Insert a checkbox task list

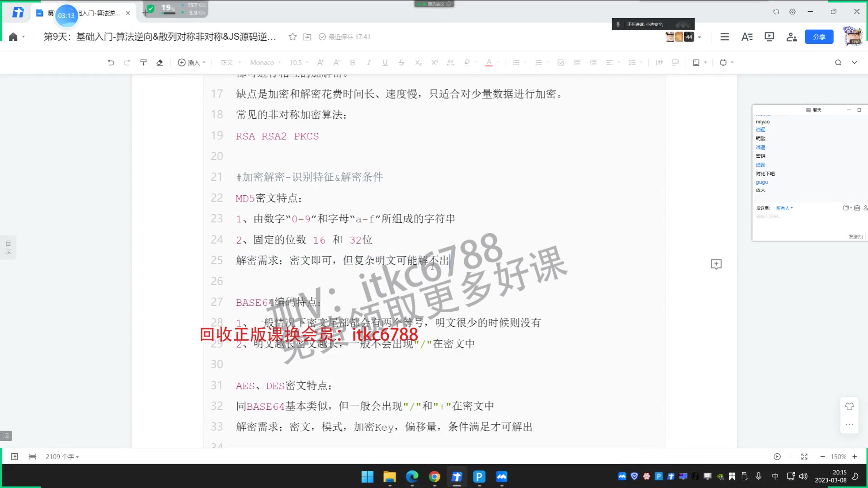[561, 62]
